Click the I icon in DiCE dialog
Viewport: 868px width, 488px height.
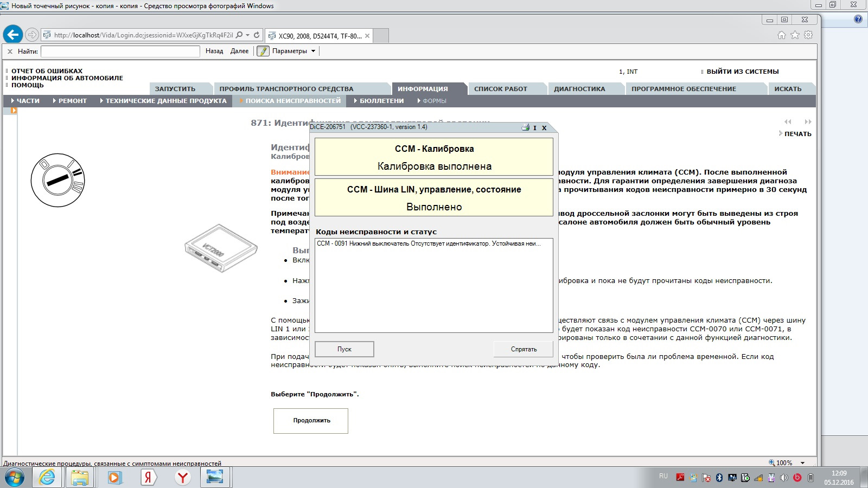(535, 128)
